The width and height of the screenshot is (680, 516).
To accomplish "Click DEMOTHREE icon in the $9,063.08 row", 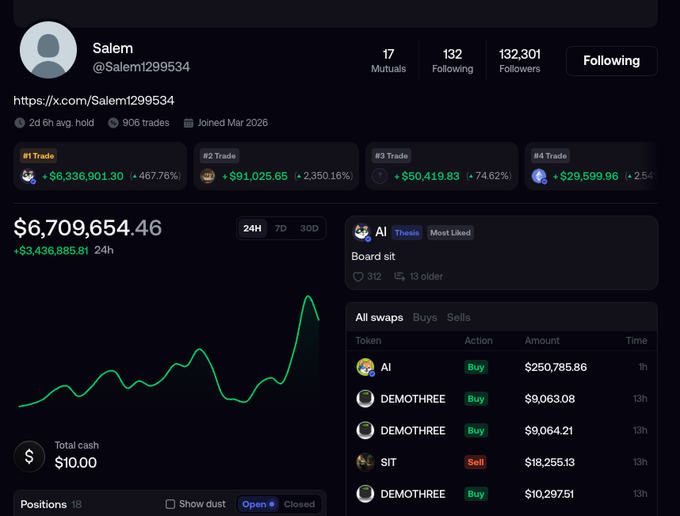I will tap(365, 399).
